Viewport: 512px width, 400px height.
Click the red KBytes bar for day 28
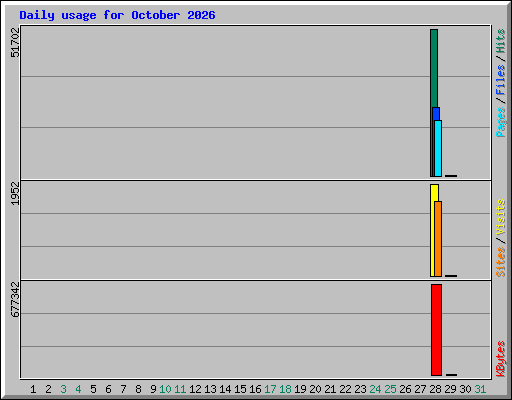(x=436, y=330)
